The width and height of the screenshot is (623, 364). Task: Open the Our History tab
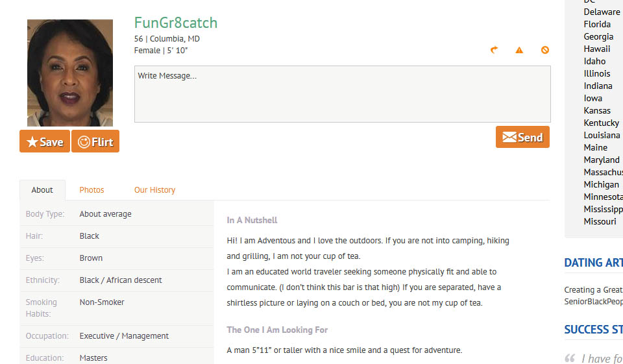tap(154, 190)
